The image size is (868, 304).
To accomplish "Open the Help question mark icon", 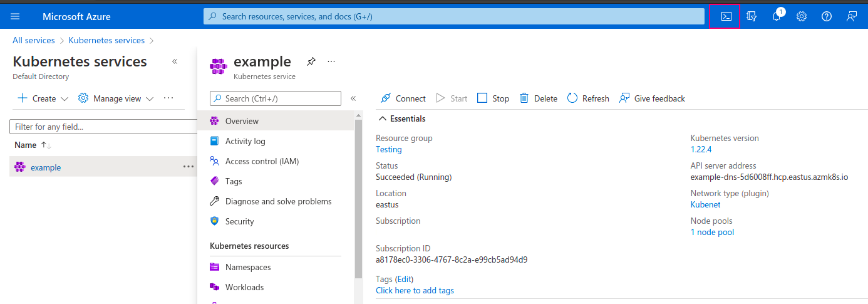I will [827, 16].
